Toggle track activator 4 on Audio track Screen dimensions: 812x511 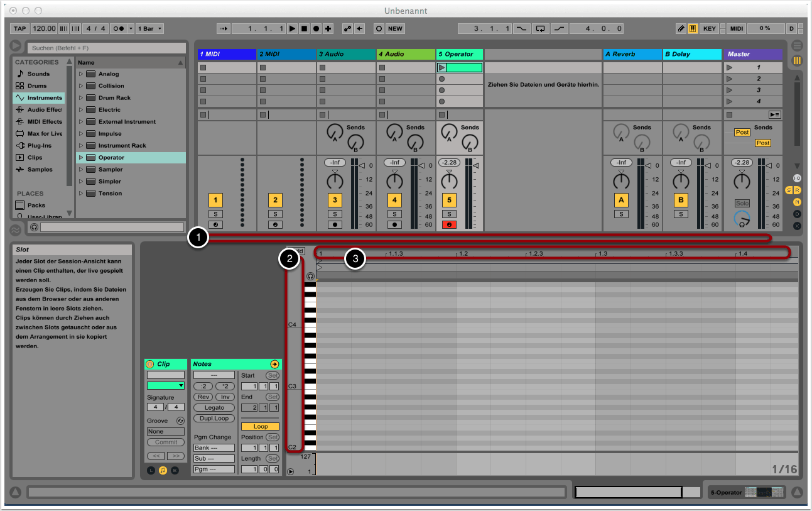(394, 201)
